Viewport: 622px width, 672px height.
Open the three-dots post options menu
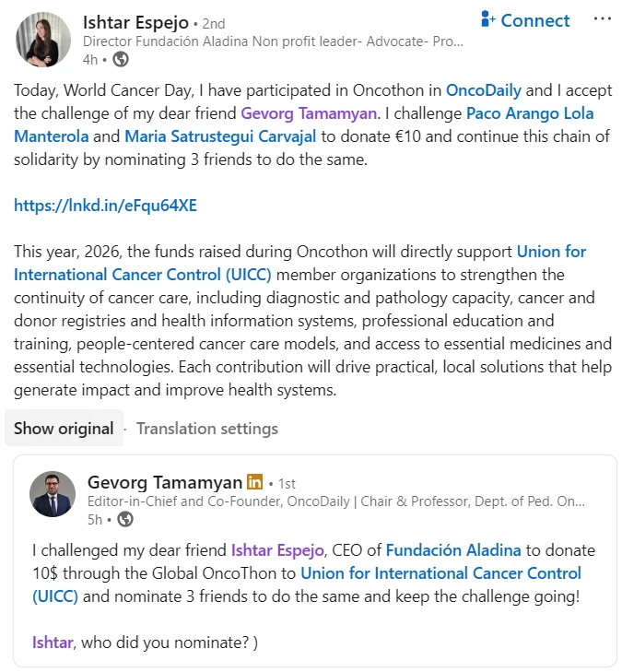[x=602, y=20]
